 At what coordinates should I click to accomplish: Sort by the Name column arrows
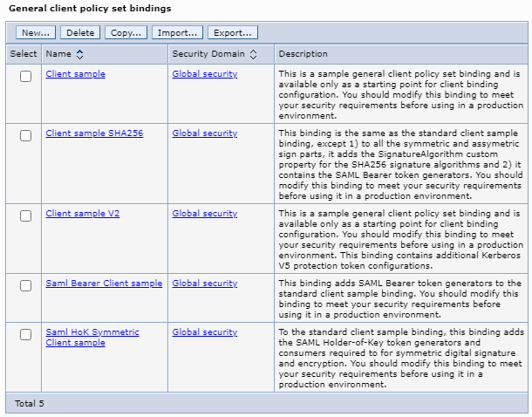[x=79, y=54]
